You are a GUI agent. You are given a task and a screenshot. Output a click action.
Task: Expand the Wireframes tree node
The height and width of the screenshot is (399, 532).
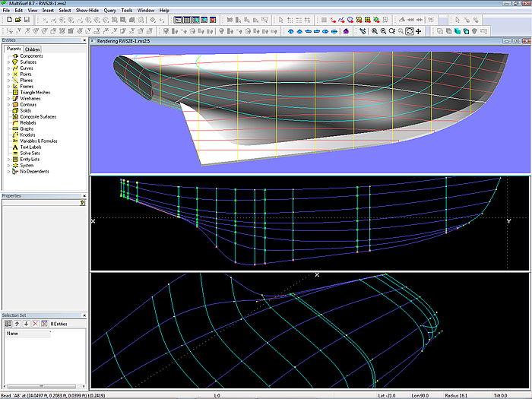8,98
